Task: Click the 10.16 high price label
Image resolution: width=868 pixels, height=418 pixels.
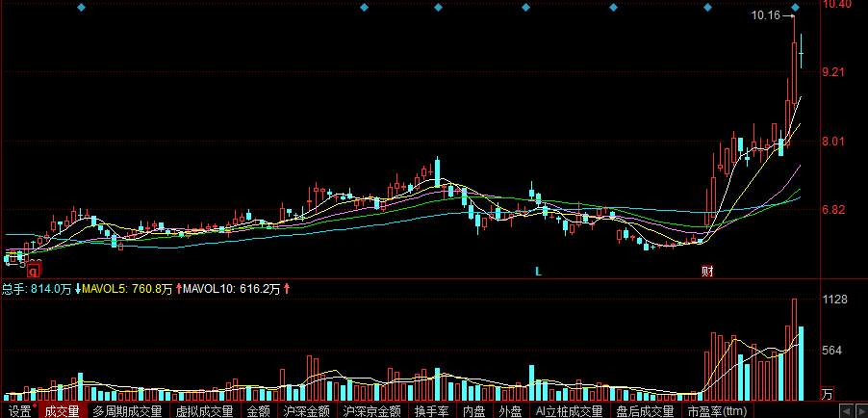Action: [766, 15]
